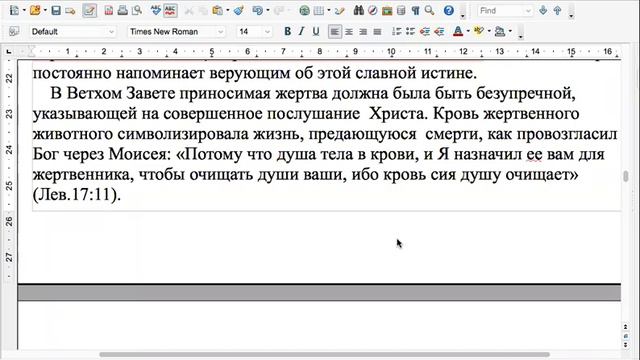Open the Zoom magnifier icon
This screenshot has width=640, height=360.
(x=429, y=11)
